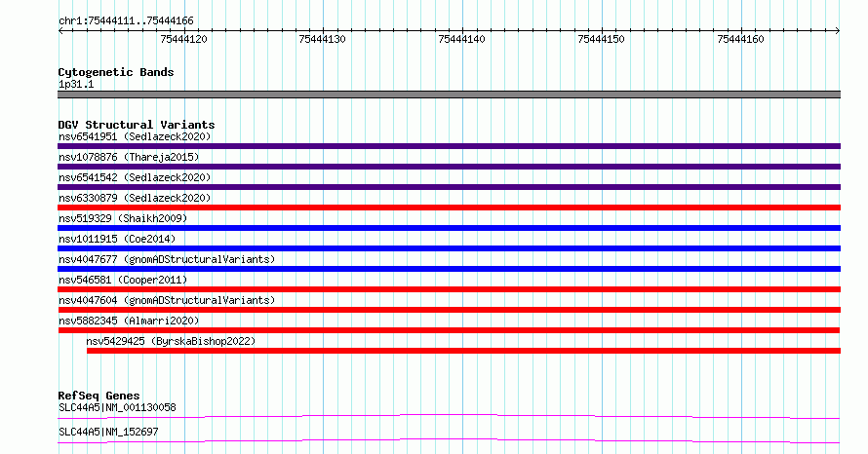Open variant nsv5429425 (ByrskaBishop2022) label
868x454 pixels.
tap(171, 341)
